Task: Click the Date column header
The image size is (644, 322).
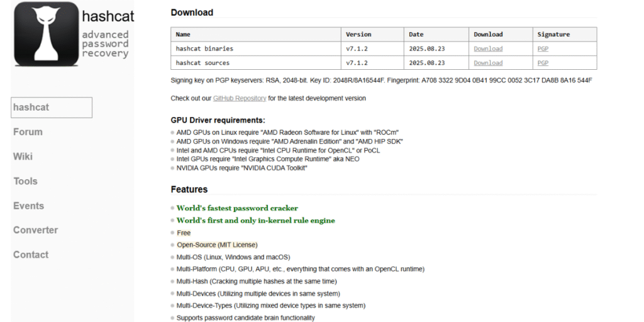Action: click(x=436, y=35)
